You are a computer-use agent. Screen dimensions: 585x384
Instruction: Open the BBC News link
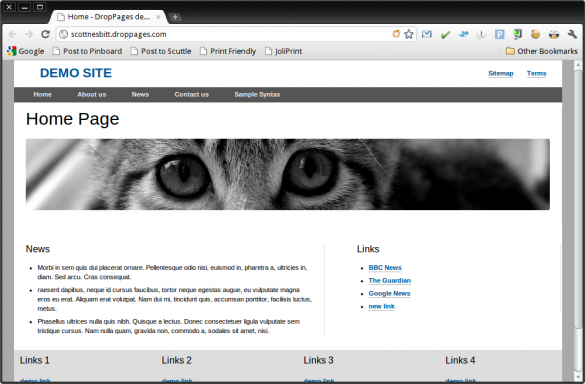pyautogui.click(x=385, y=268)
